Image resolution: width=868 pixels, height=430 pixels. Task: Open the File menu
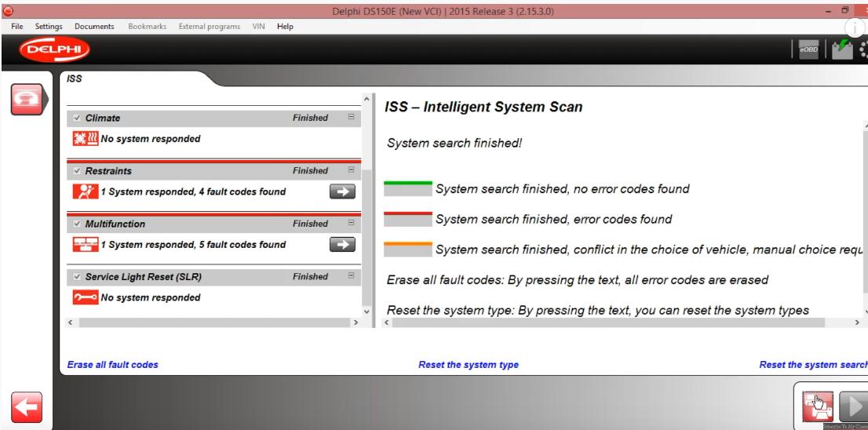point(17,27)
